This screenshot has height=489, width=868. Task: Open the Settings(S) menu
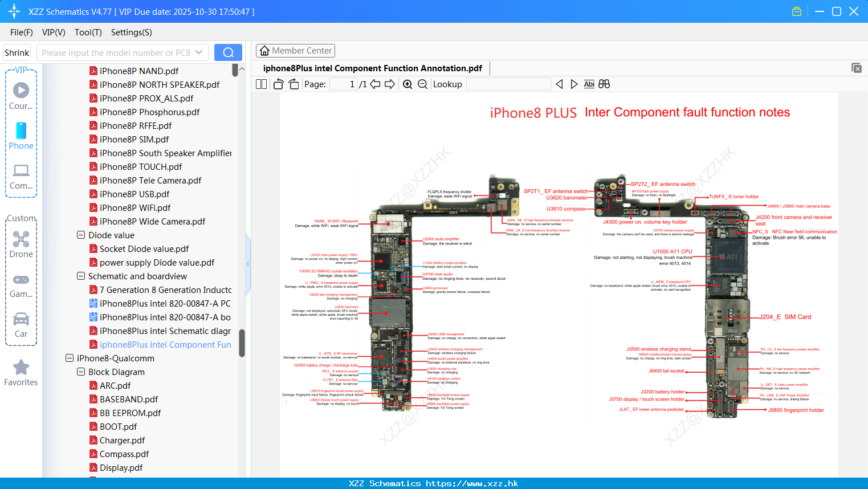132,32
